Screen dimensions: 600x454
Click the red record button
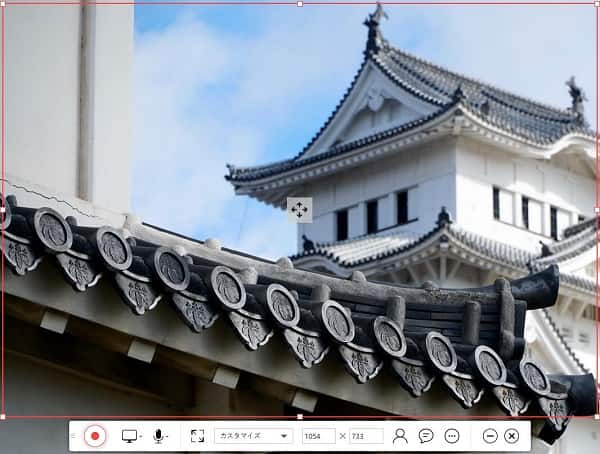[95, 436]
